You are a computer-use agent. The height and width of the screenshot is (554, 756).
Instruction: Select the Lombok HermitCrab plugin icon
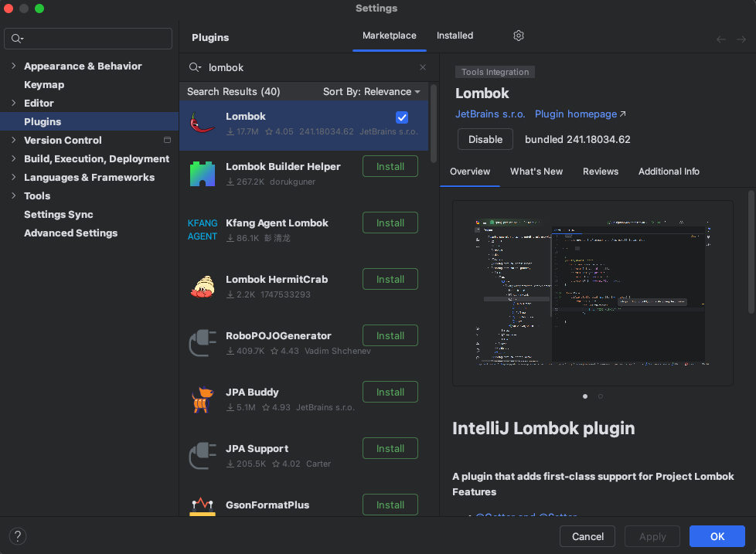203,287
